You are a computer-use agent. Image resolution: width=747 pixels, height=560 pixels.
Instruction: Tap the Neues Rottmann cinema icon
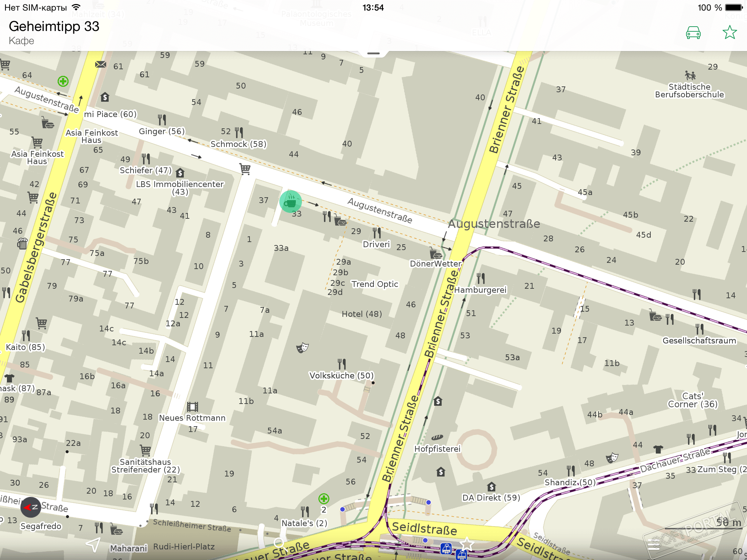(x=192, y=407)
